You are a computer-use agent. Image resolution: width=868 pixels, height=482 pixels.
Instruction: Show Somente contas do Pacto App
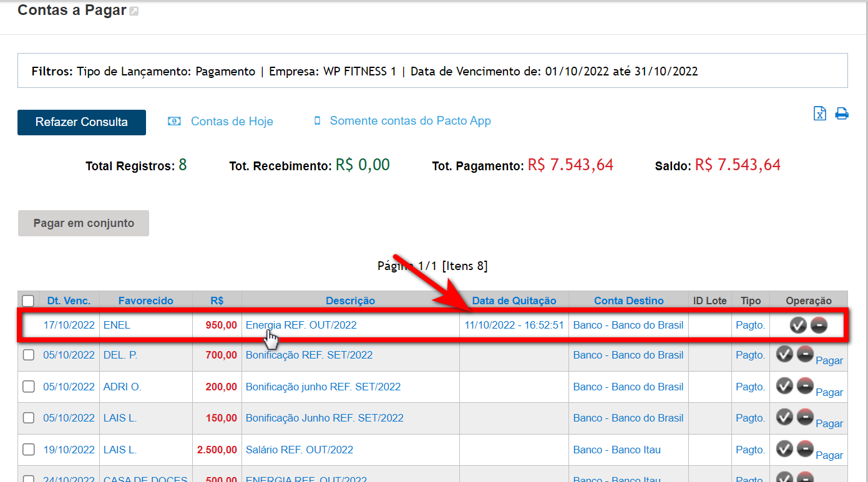click(x=410, y=121)
